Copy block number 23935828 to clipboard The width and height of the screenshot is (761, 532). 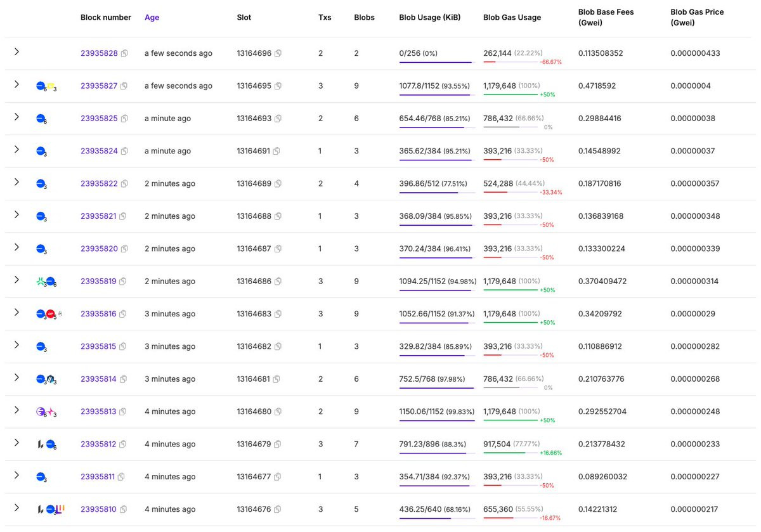[x=124, y=54]
